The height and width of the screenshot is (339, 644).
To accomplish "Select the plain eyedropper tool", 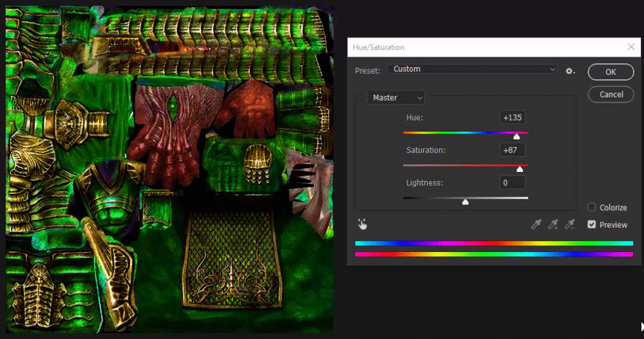I will pyautogui.click(x=536, y=224).
